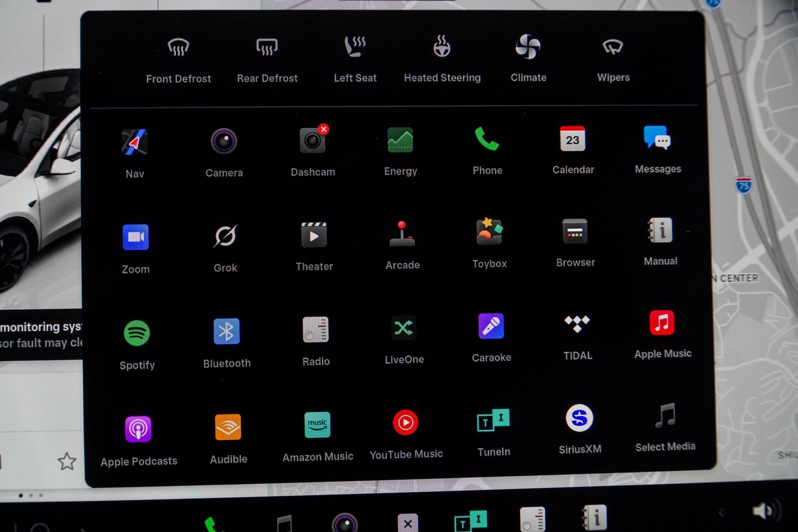Launch the Theater app
Viewport: 798px width, 532px height.
pos(314,235)
